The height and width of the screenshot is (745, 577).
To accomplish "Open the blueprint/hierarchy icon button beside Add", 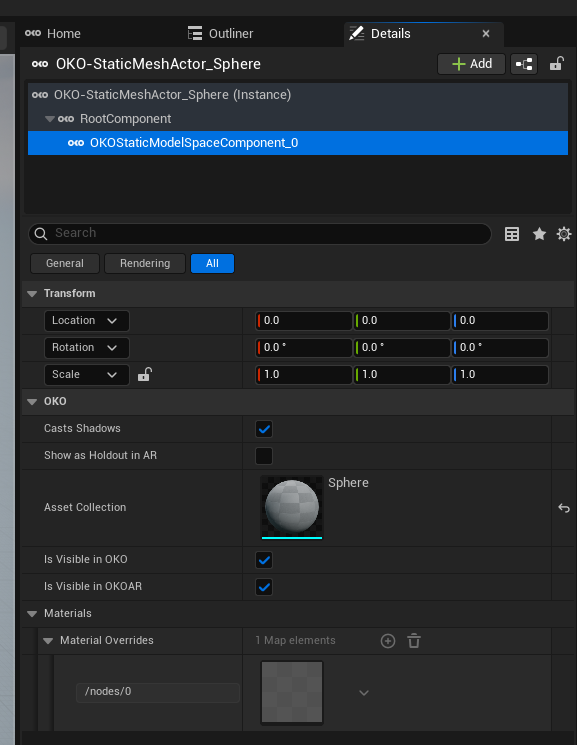I will pos(524,64).
